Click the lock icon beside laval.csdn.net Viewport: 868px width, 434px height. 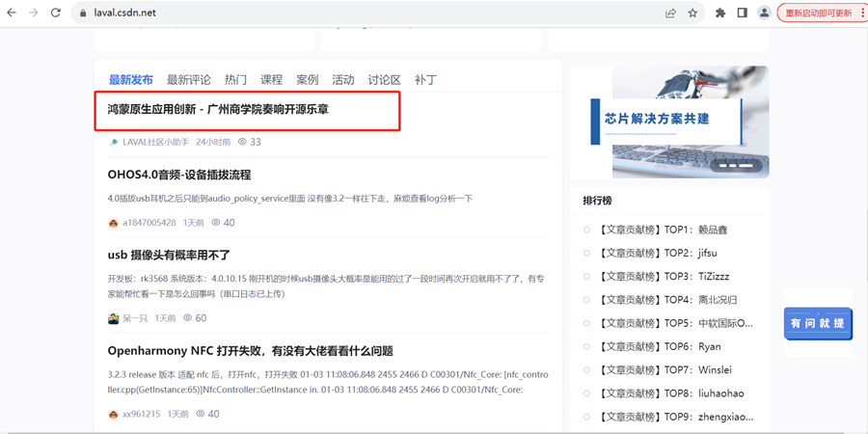click(83, 14)
